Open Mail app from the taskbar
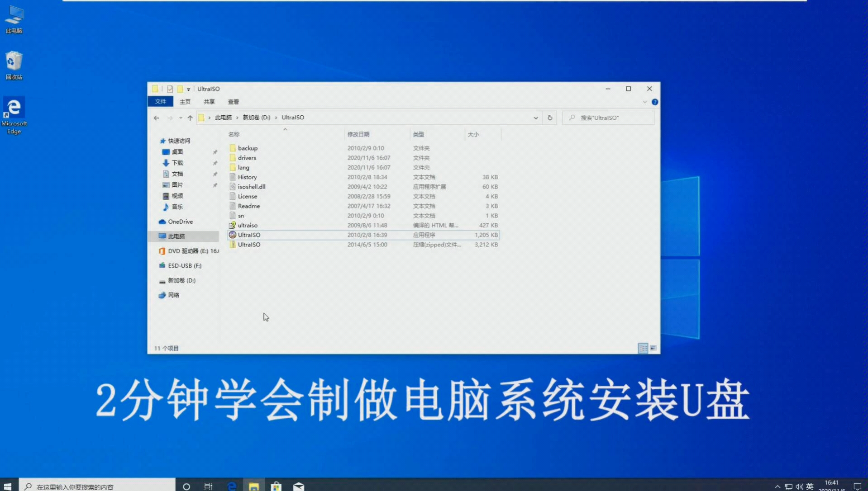The image size is (868, 491). tap(299, 486)
